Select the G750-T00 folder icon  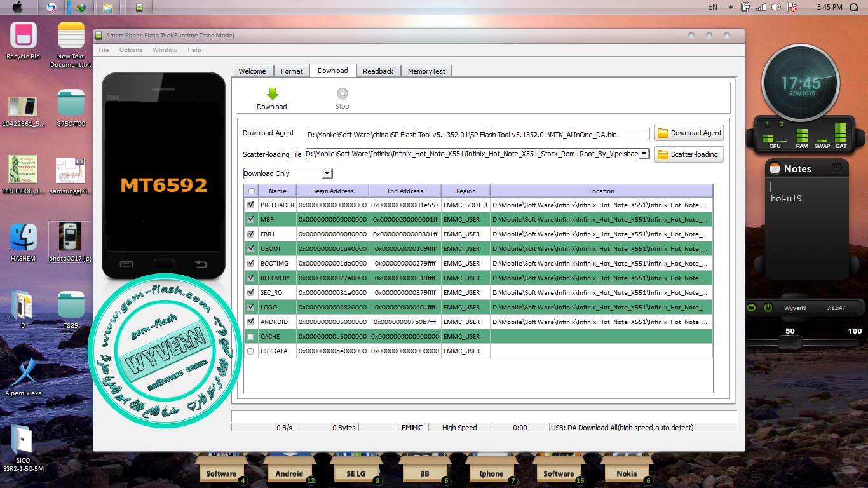point(71,103)
